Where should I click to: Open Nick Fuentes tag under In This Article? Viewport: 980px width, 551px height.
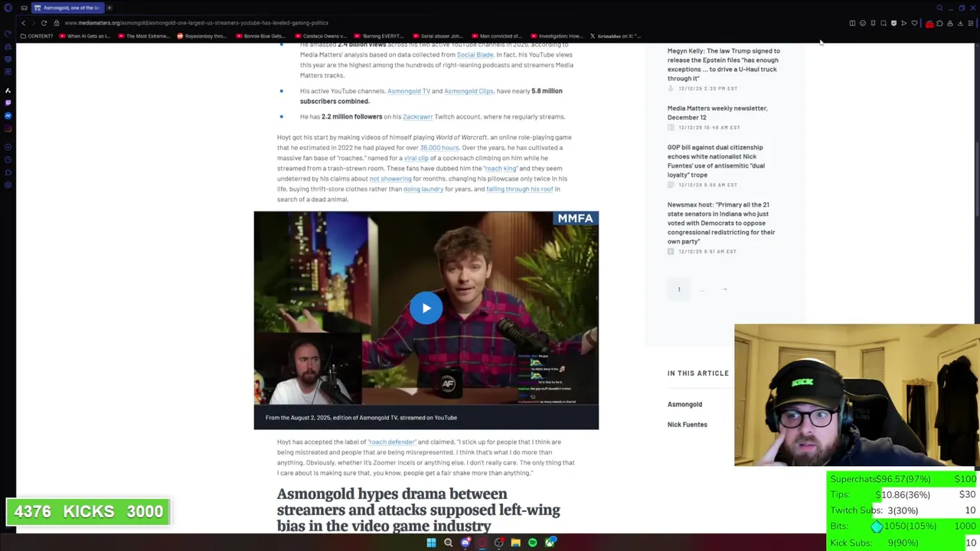pyautogui.click(x=687, y=425)
